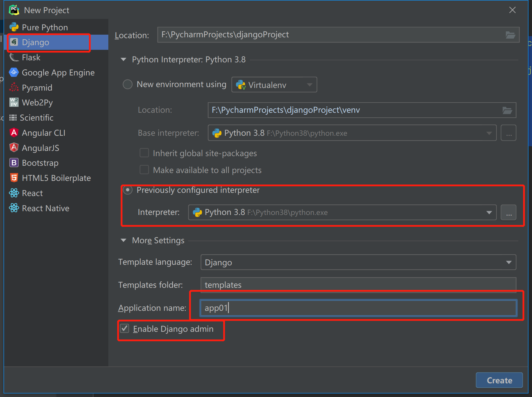Open the Base interpreter dropdown
Image resolution: width=532 pixels, height=397 pixels.
click(x=352, y=133)
